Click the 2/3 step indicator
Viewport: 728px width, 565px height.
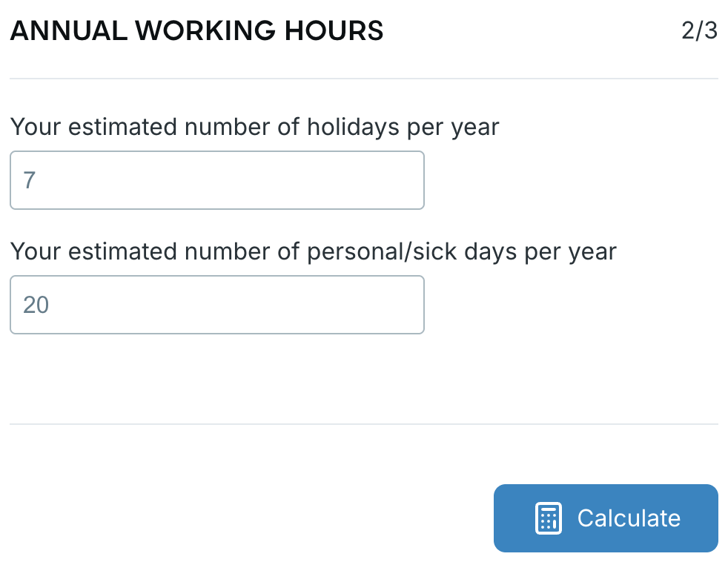[699, 31]
